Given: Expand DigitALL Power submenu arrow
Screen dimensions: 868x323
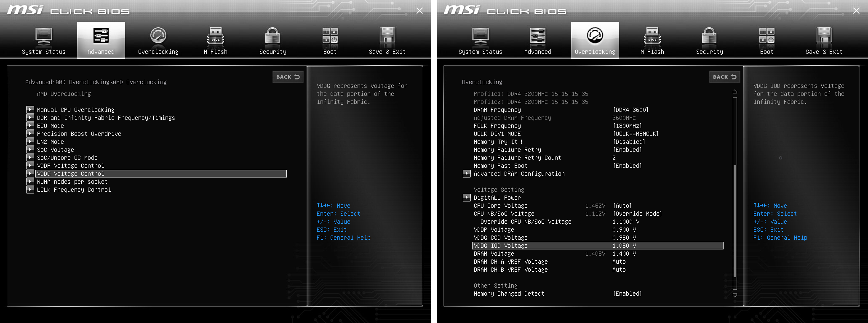Looking at the screenshot, I should click(x=467, y=198).
